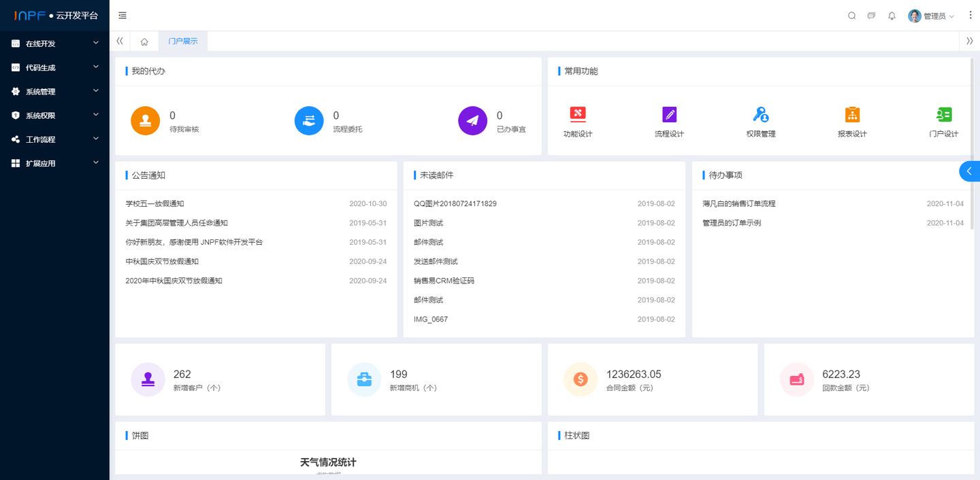
Task: Open unread mail 销售易CRM验证码
Action: [x=444, y=281]
